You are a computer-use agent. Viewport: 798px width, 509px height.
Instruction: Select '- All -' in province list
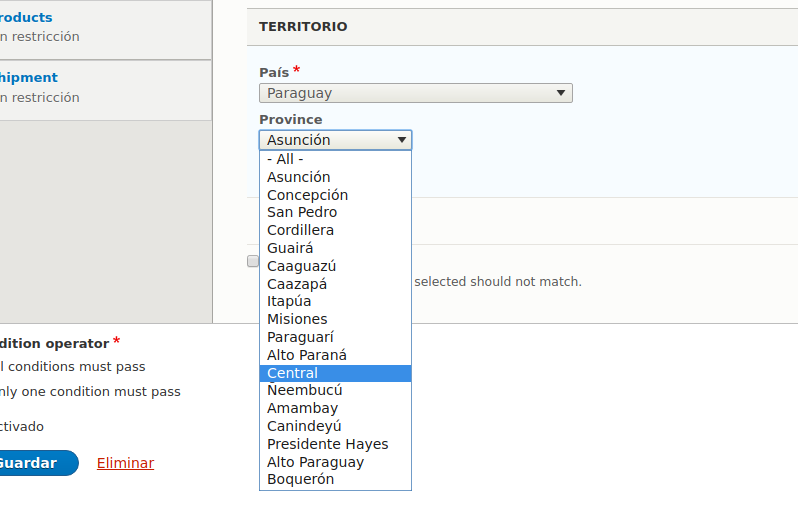pos(335,159)
